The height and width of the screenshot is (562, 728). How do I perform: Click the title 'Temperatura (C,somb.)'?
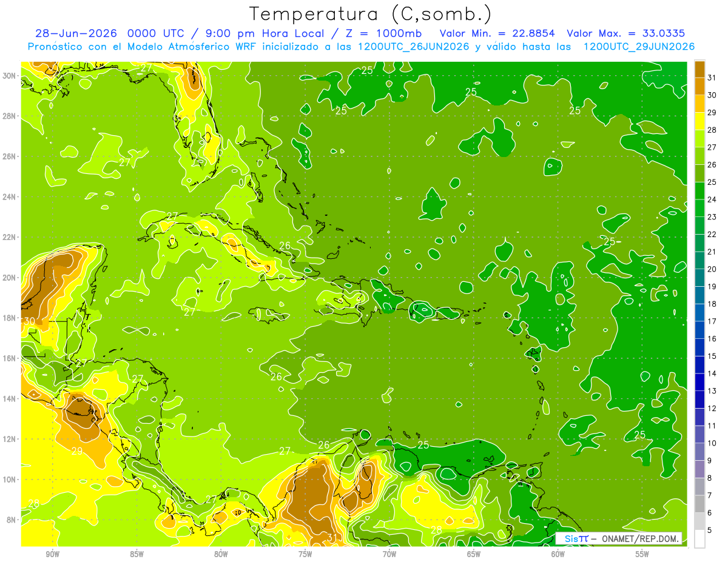point(370,14)
